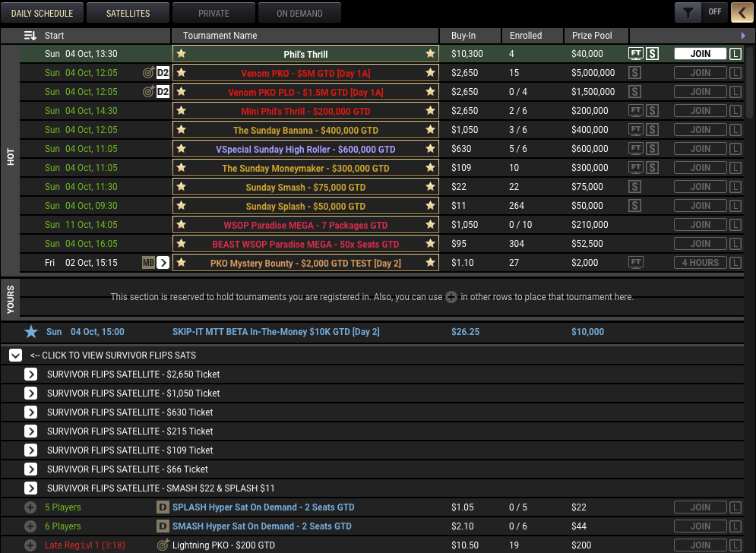
Task: Open lobby L icon for SMASH Hyper Sat
Action: (735, 526)
